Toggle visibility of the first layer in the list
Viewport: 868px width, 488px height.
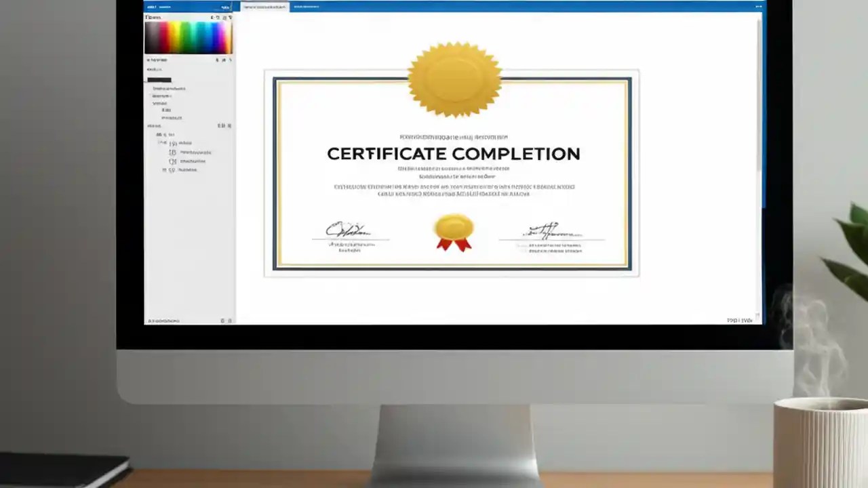pos(163,143)
